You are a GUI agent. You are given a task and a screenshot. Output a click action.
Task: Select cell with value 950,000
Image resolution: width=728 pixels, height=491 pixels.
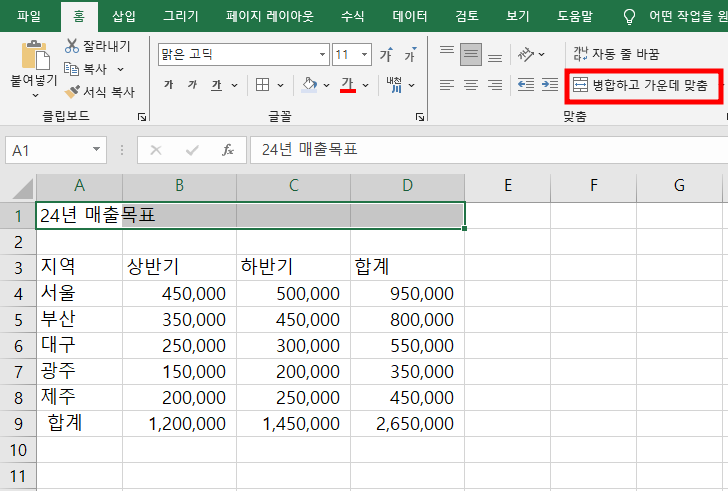coord(407,293)
